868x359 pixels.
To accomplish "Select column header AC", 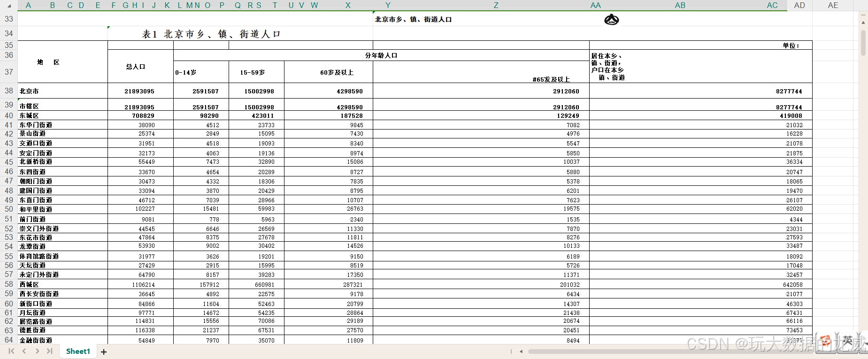I will point(772,5).
